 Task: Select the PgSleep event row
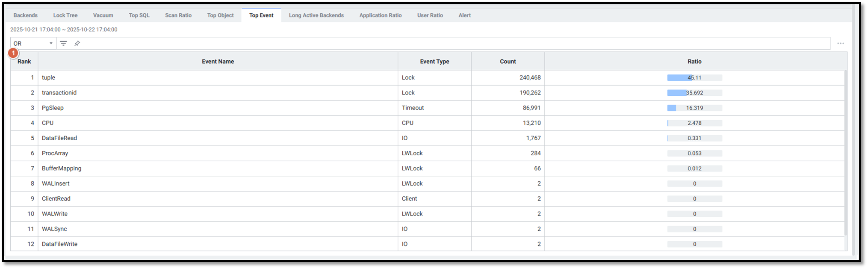pyautogui.click(x=214, y=108)
